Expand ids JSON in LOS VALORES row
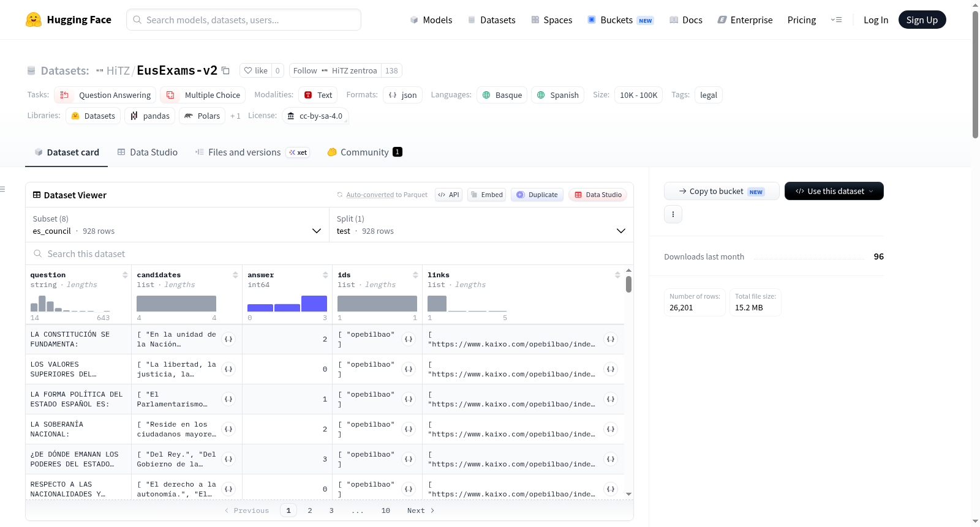 pyautogui.click(x=409, y=369)
